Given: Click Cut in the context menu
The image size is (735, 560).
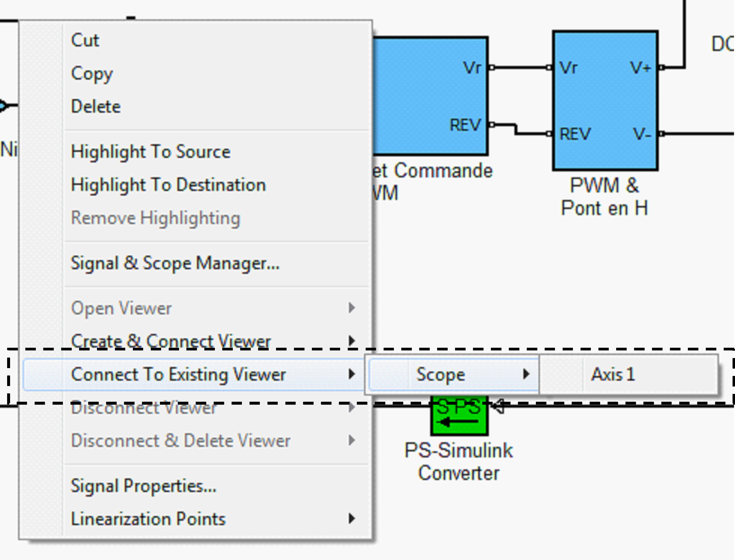Looking at the screenshot, I should (85, 41).
